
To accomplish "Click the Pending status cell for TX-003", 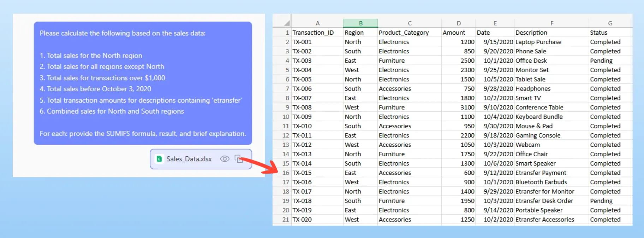I will pyautogui.click(x=601, y=61).
